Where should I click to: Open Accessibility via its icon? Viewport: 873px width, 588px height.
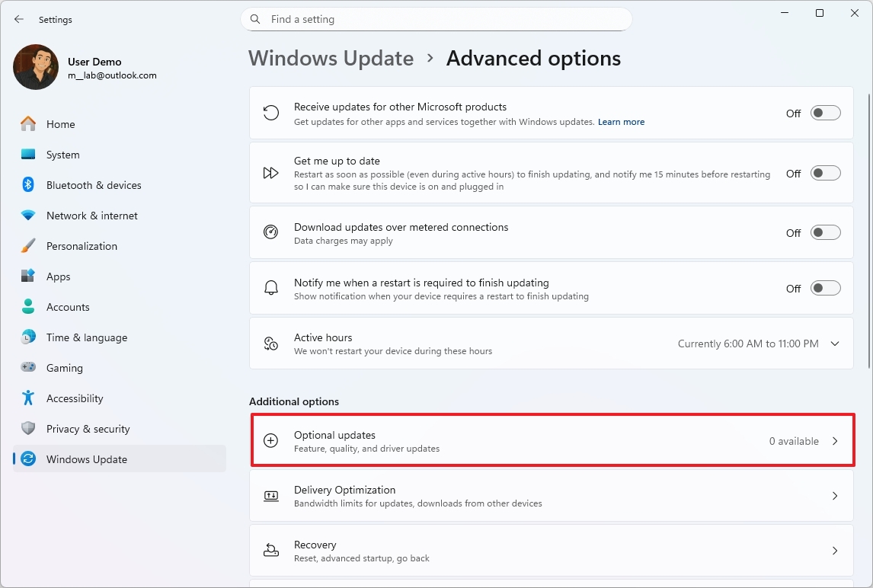pos(28,398)
